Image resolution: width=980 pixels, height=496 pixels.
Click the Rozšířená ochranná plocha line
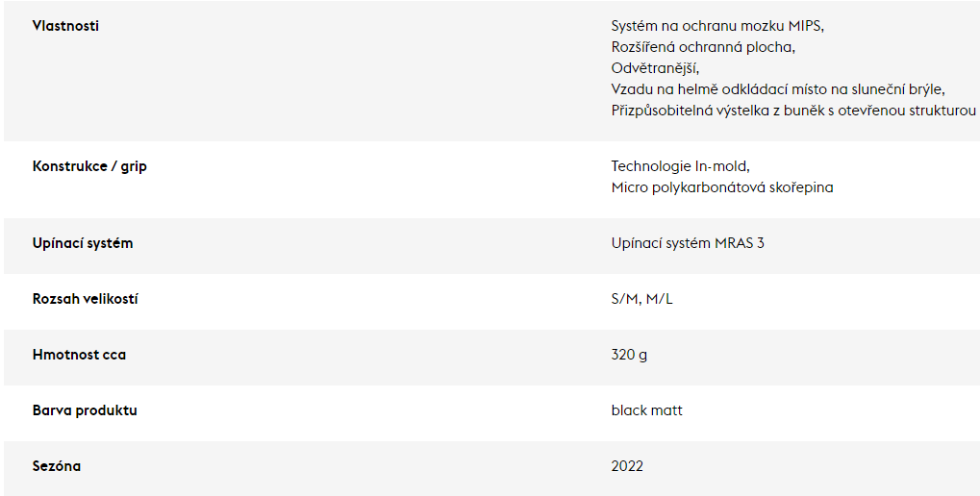(x=703, y=47)
